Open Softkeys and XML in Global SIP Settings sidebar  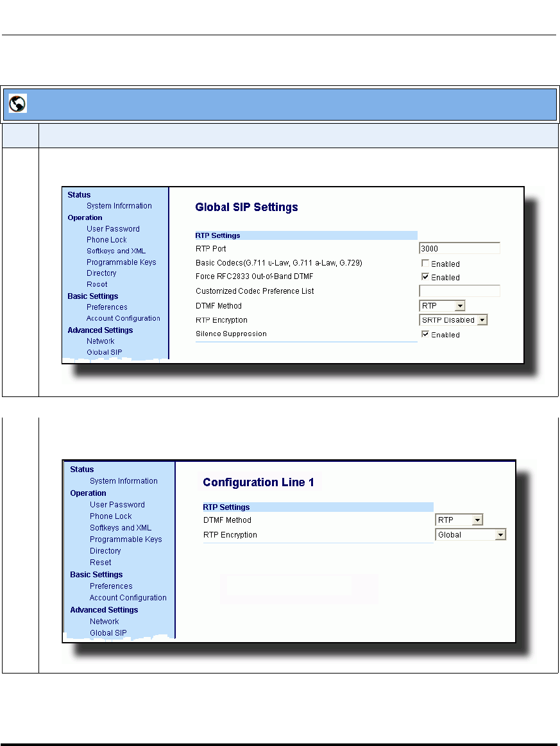click(x=116, y=251)
